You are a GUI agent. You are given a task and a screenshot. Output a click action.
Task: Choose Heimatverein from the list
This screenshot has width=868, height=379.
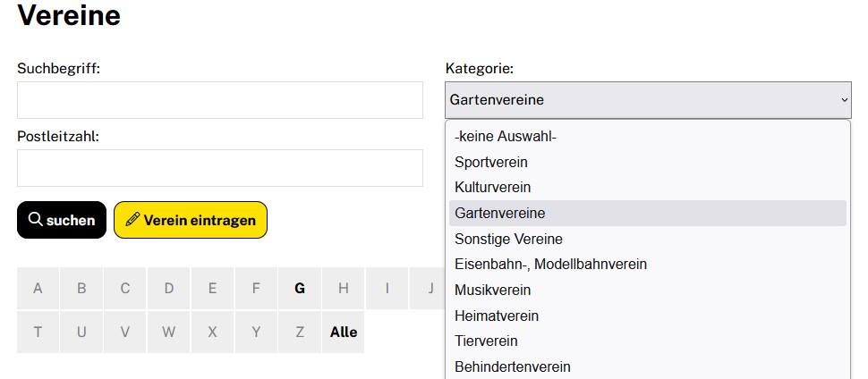coord(497,316)
